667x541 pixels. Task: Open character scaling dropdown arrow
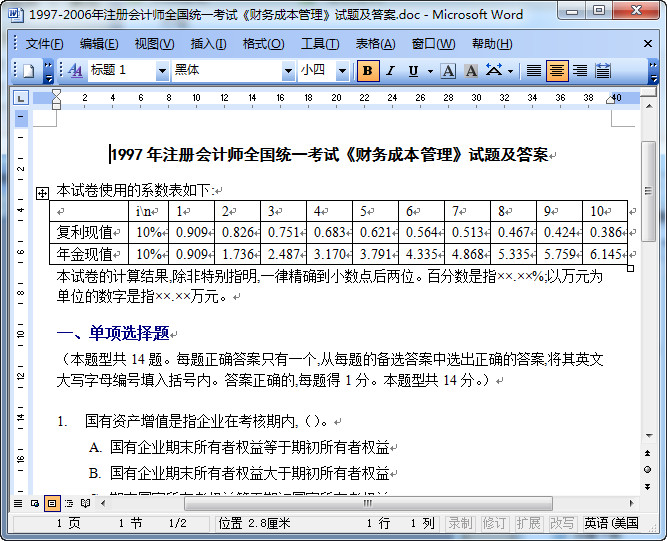click(x=510, y=71)
